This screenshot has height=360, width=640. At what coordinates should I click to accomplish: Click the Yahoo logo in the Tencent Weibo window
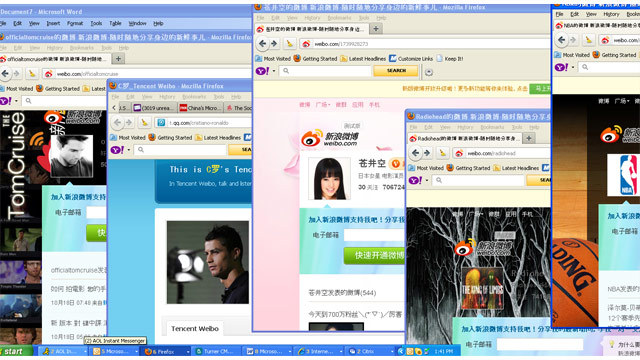(x=117, y=150)
